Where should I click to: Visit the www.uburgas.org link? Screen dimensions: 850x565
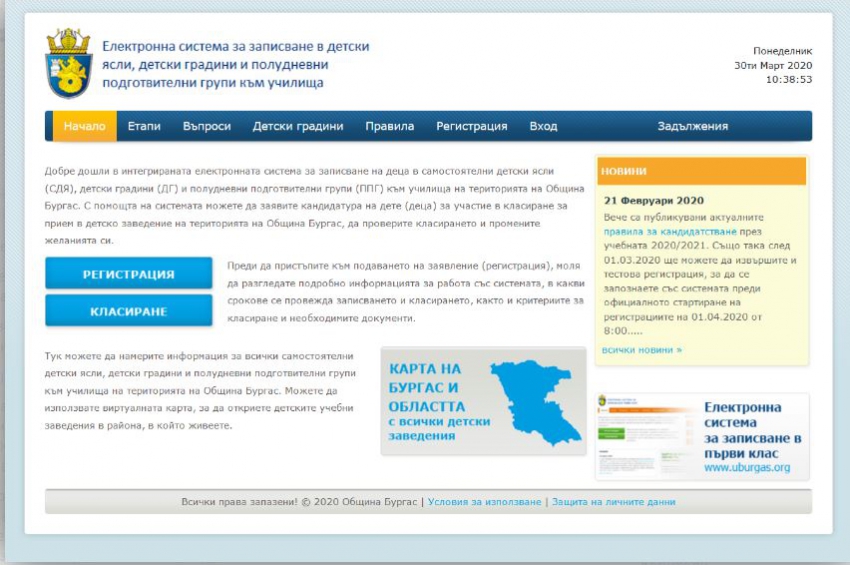pyautogui.click(x=746, y=467)
